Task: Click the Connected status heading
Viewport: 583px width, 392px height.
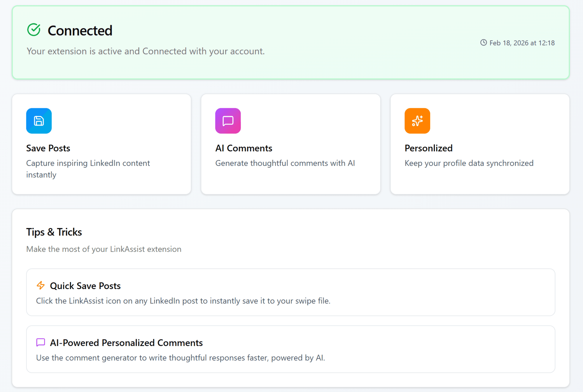Action: (80, 31)
